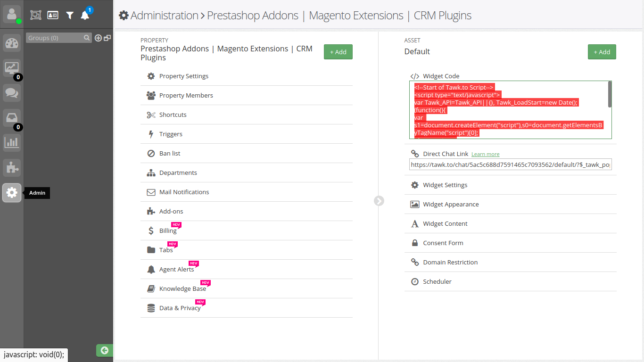The height and width of the screenshot is (362, 644).
Task: Expand the panel with the center arrow
Action: click(379, 201)
